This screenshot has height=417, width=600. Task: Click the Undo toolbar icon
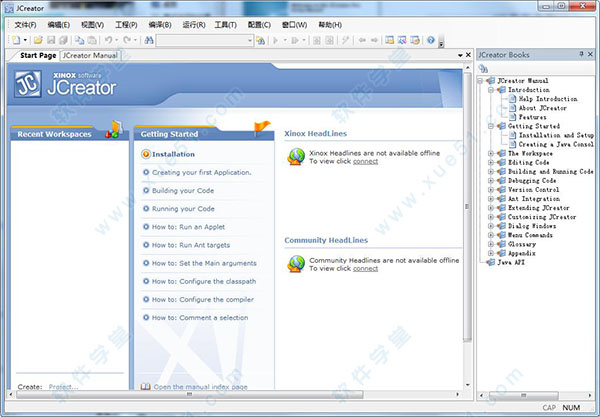pos(109,40)
